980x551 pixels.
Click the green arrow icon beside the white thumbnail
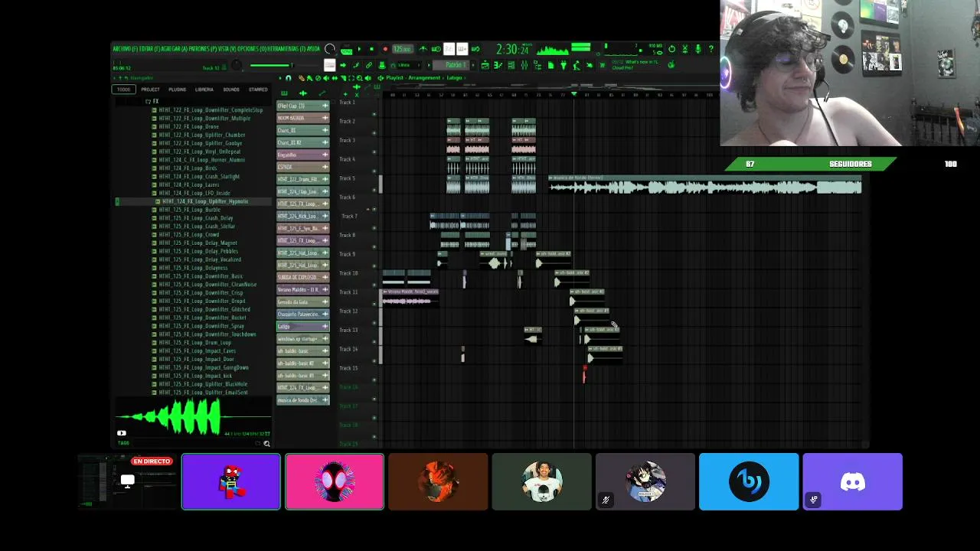point(343,65)
